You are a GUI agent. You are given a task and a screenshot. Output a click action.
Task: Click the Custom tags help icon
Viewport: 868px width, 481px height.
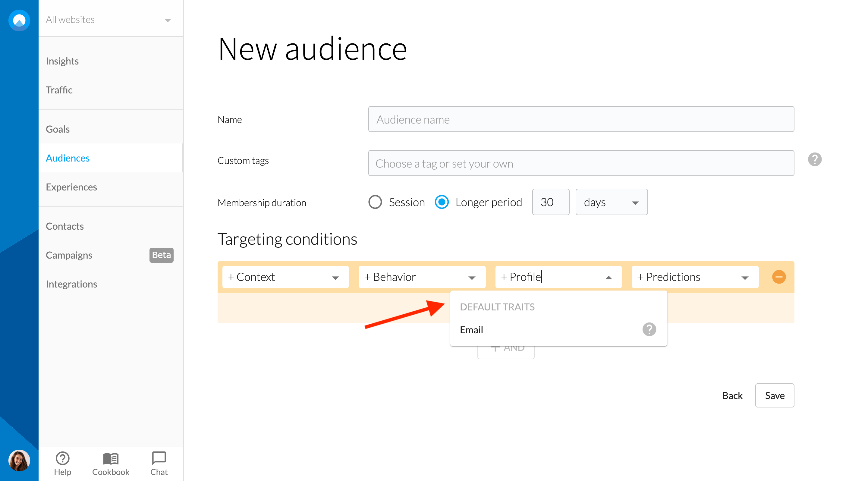[814, 159]
